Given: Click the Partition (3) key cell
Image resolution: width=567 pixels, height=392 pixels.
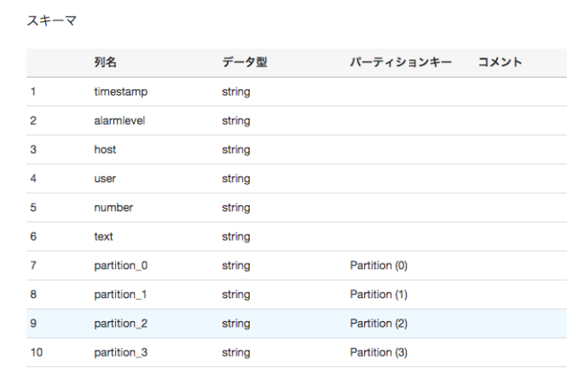Looking at the screenshot, I should 378,352.
